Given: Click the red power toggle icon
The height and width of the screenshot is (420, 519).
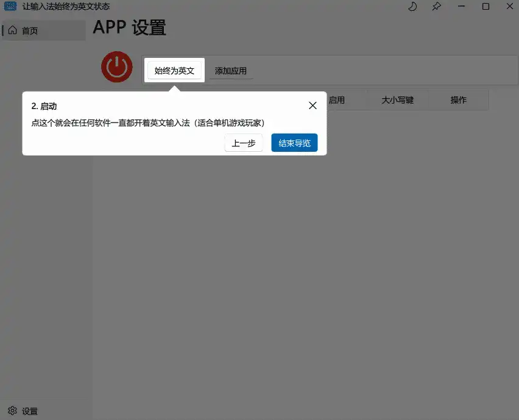Looking at the screenshot, I should pos(117,67).
